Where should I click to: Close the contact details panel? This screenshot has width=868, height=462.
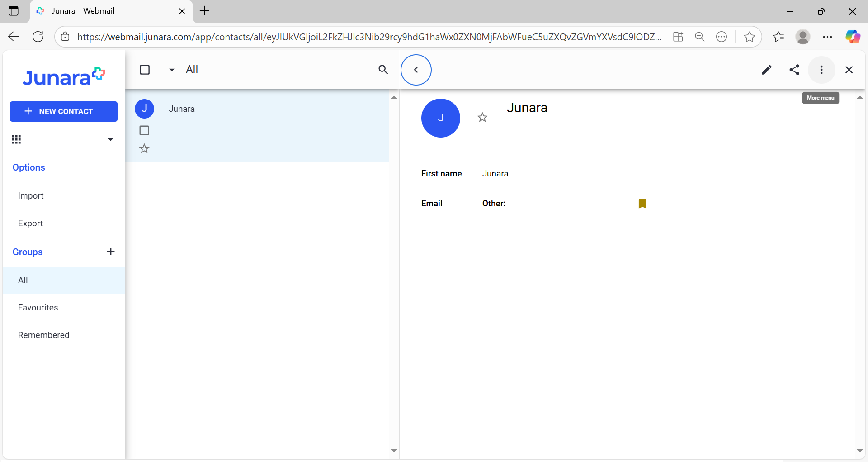[x=849, y=70]
